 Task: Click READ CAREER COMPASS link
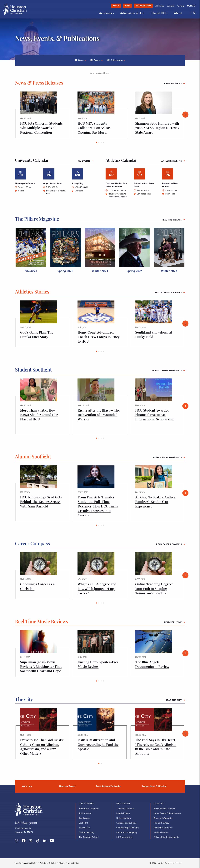[170, 544]
